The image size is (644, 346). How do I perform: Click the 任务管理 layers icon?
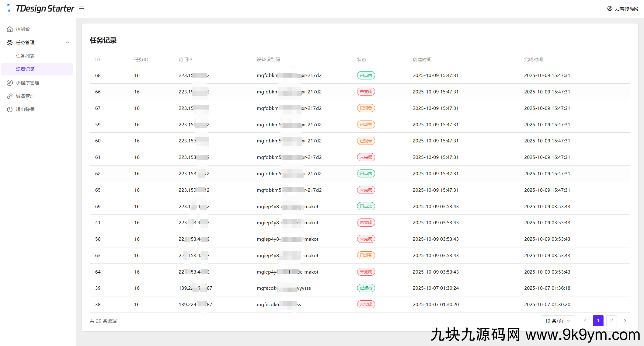pyautogui.click(x=10, y=43)
